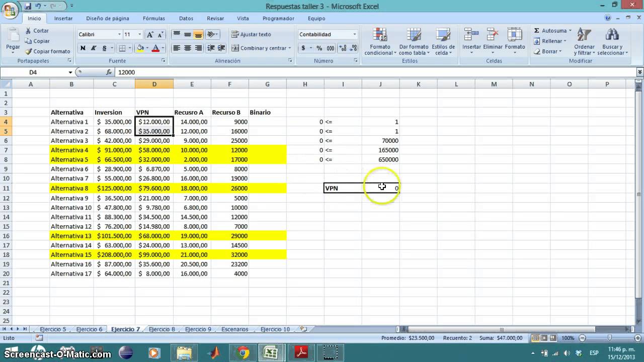Toggle center text horizontally
This screenshot has height=362, width=644.
[x=187, y=48]
